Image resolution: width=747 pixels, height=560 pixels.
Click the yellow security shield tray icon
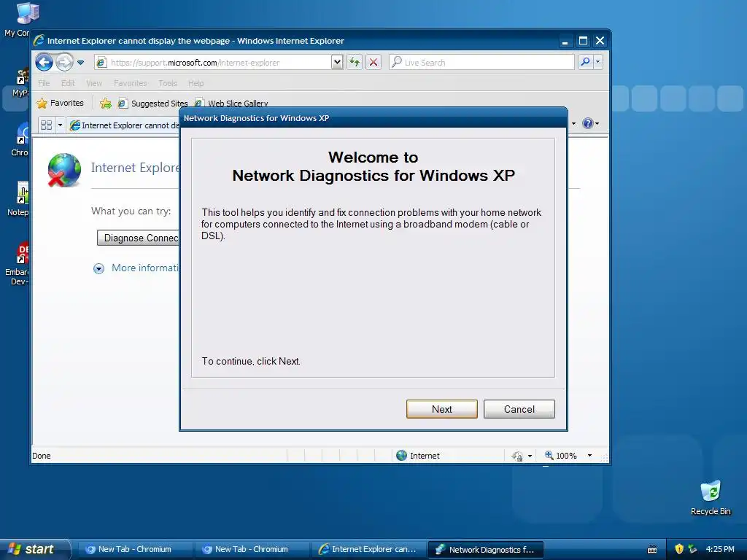679,549
